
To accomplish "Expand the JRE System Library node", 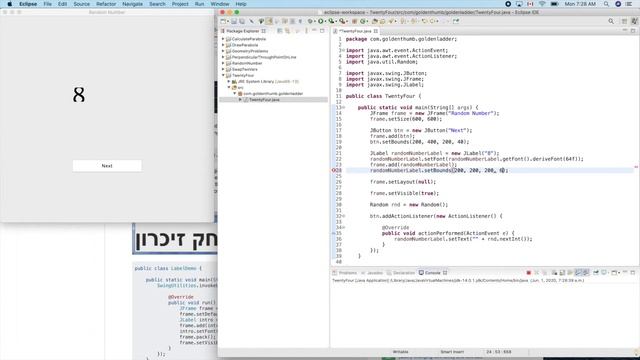I will (229, 82).
